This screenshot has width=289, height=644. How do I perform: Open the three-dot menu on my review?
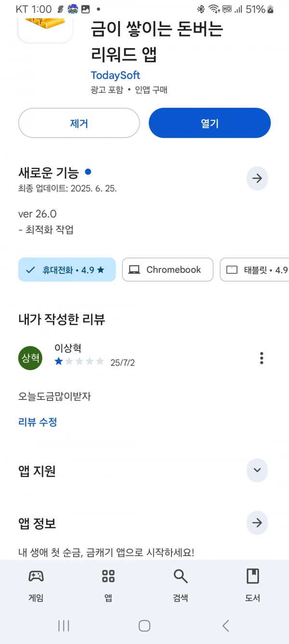(x=262, y=358)
